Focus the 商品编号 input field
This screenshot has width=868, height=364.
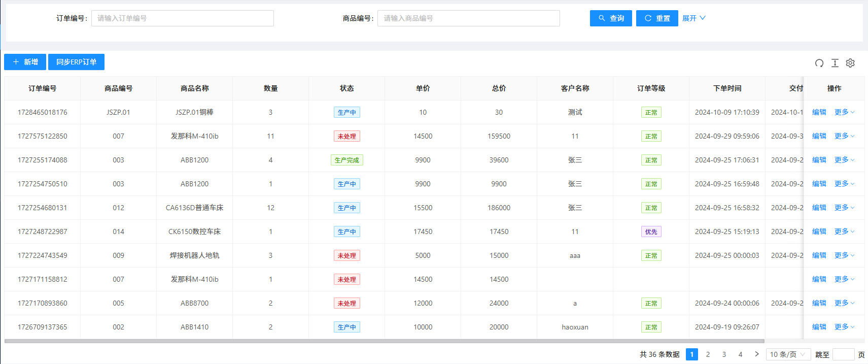point(469,18)
